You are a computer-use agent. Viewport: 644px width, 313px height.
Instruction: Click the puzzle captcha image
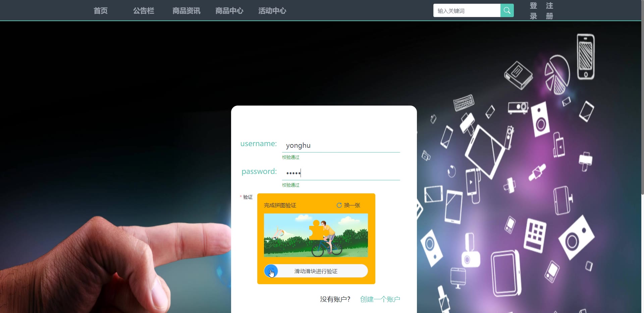[316, 235]
